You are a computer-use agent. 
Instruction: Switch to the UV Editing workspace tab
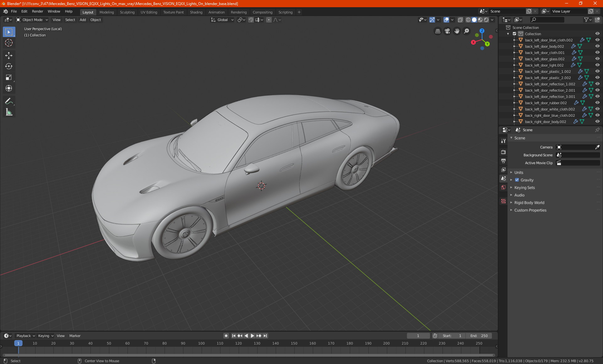[x=149, y=12]
